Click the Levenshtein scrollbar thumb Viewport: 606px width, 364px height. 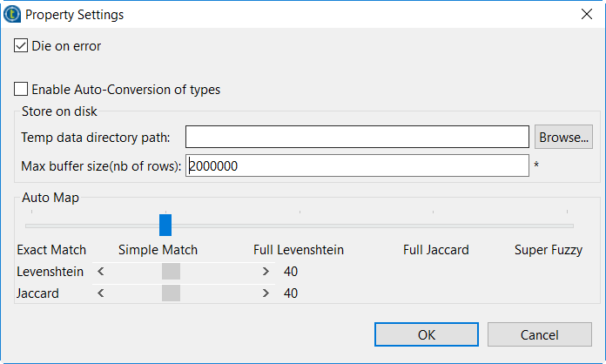[x=171, y=272]
